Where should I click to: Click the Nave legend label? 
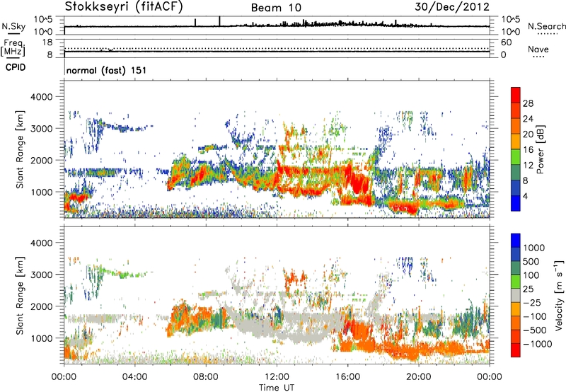pos(538,49)
